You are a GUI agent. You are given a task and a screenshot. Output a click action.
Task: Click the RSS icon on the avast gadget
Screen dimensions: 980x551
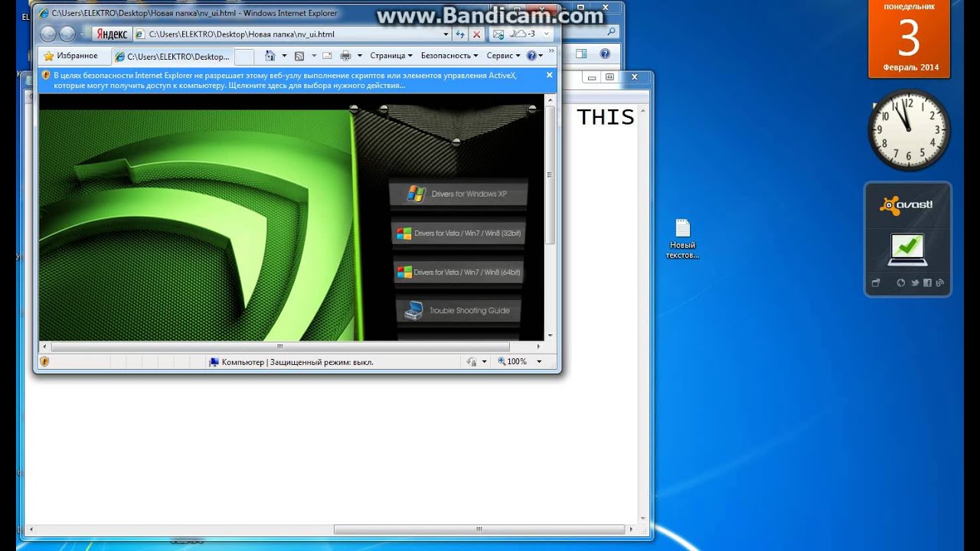(x=939, y=283)
